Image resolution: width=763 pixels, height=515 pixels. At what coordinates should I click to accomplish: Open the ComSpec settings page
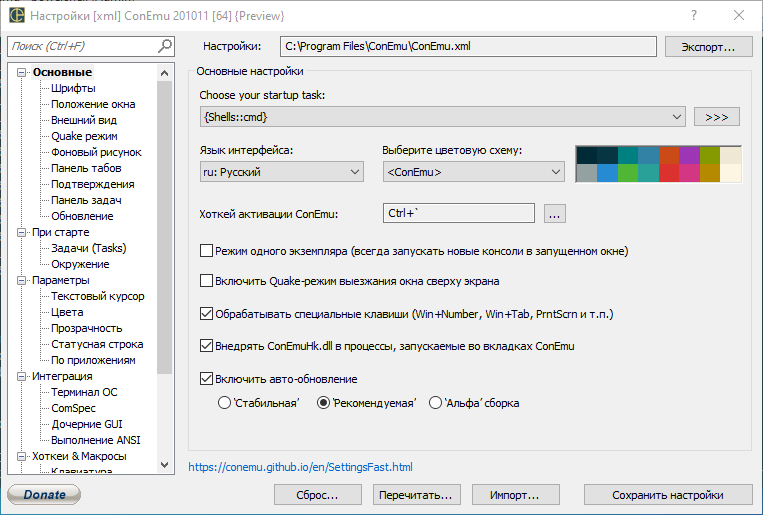pos(73,408)
